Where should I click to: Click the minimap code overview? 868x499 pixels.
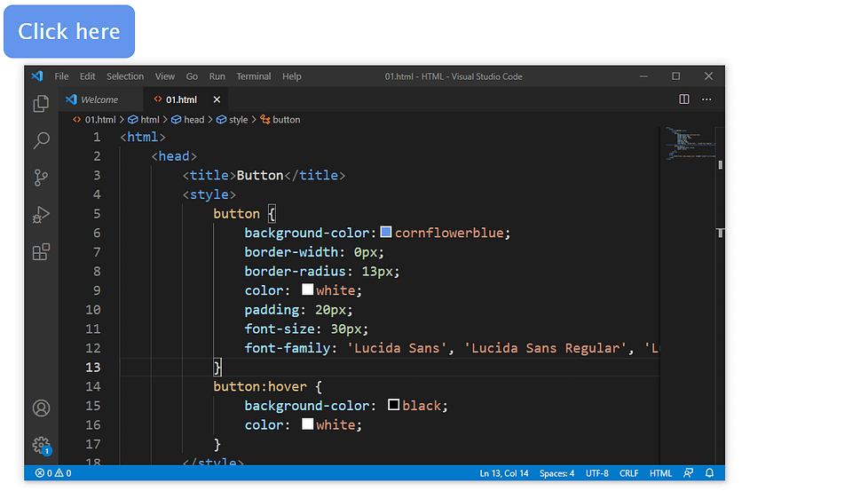coord(690,144)
